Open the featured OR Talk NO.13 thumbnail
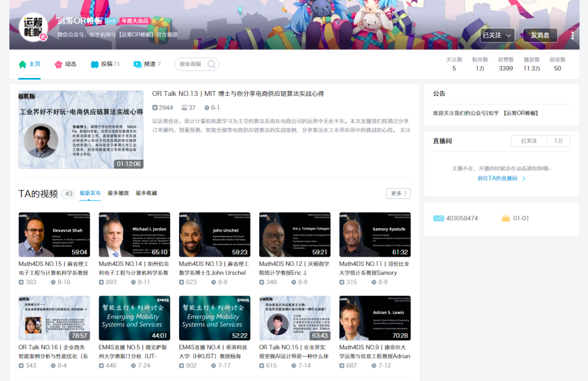 (81, 130)
